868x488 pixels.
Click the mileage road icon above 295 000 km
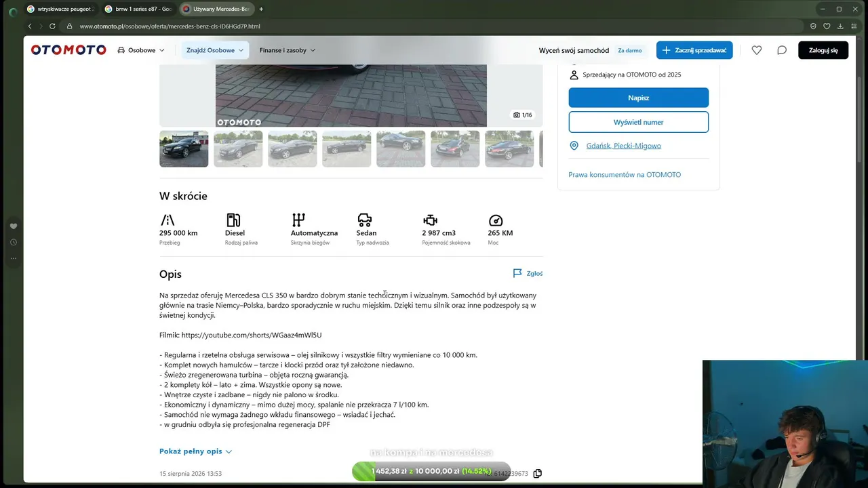[167, 220]
